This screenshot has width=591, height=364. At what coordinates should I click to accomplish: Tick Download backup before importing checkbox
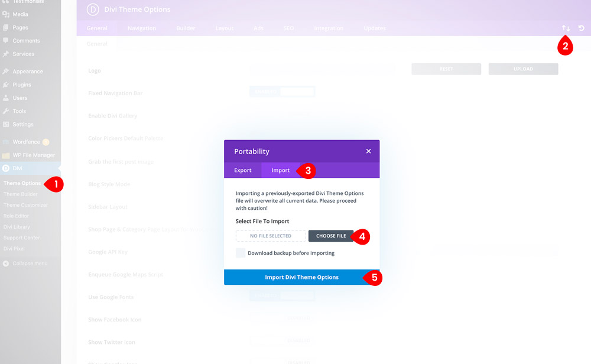pos(241,253)
